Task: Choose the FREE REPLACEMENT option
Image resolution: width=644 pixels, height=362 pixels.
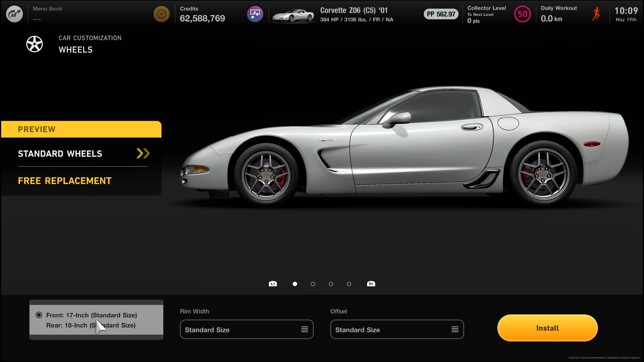Action: [x=65, y=181]
